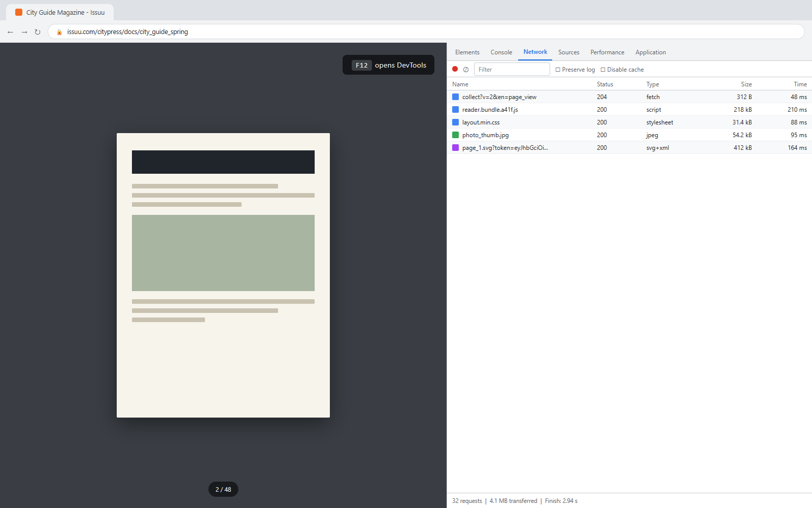The width and height of the screenshot is (812, 508).
Task: Select the layout.min.css request row
Action: pyautogui.click(x=629, y=122)
